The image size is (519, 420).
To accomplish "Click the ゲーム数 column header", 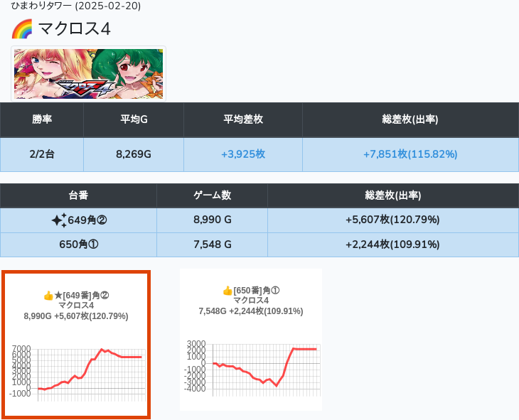I will pyautogui.click(x=212, y=195).
